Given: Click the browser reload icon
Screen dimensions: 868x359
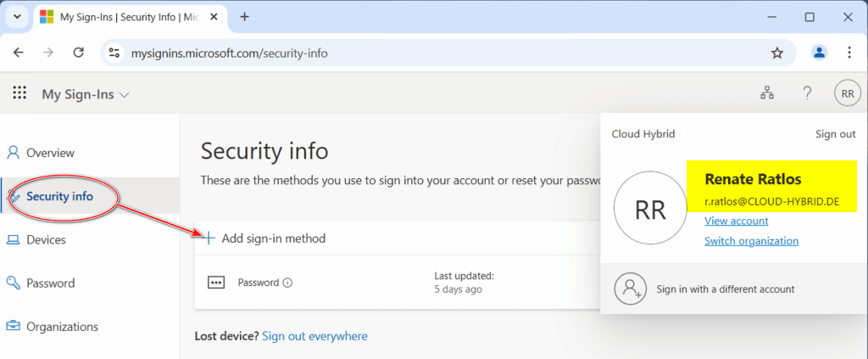Looking at the screenshot, I should point(78,53).
